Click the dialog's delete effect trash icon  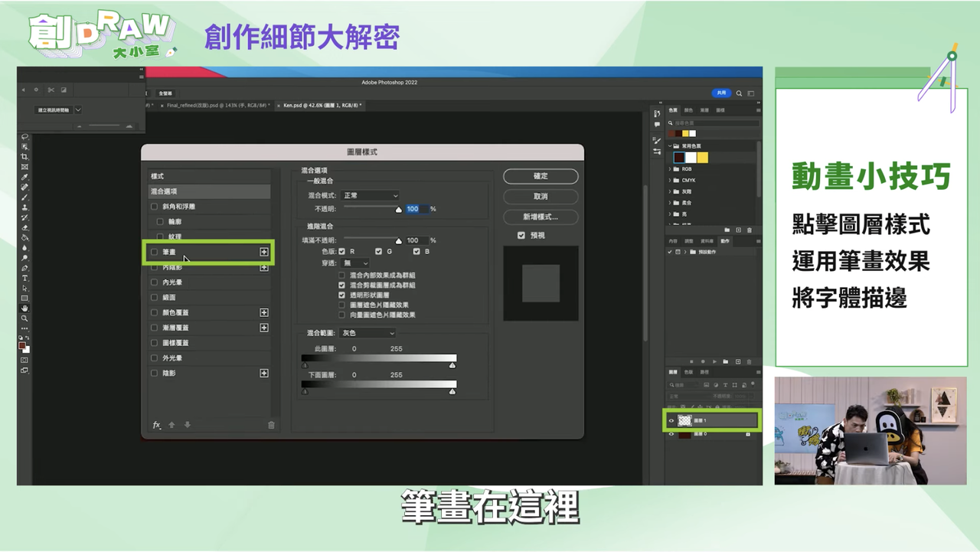(271, 425)
